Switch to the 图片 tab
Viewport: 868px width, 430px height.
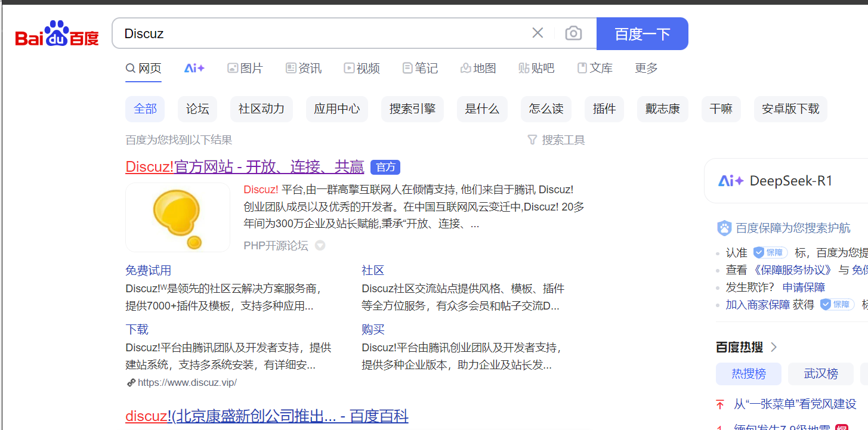pos(245,68)
